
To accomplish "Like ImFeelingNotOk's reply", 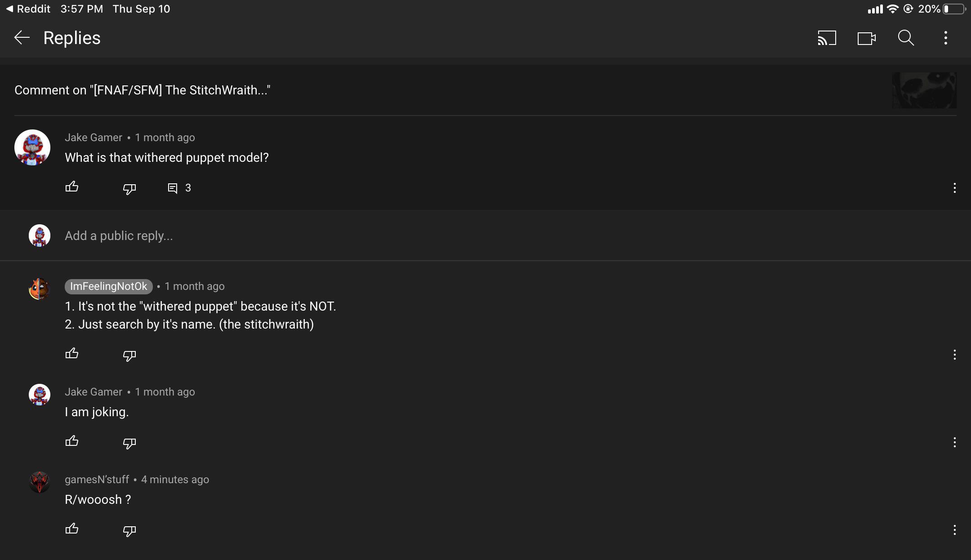I will (x=72, y=354).
